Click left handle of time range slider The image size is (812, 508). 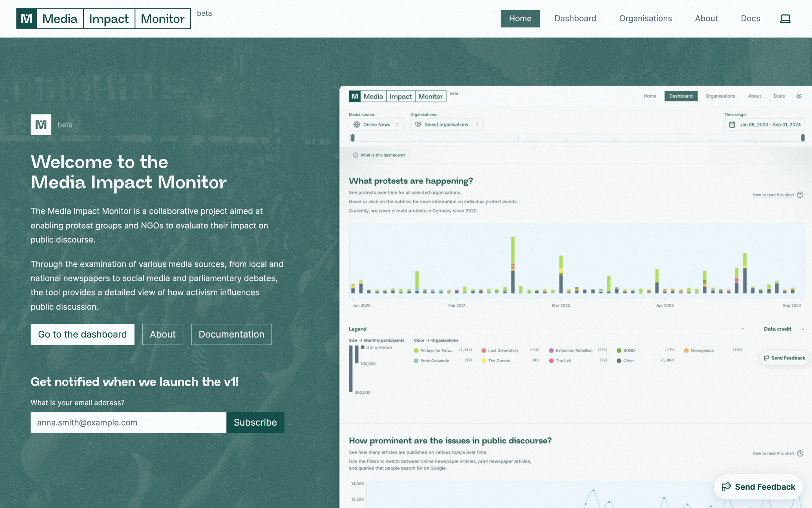click(x=353, y=138)
